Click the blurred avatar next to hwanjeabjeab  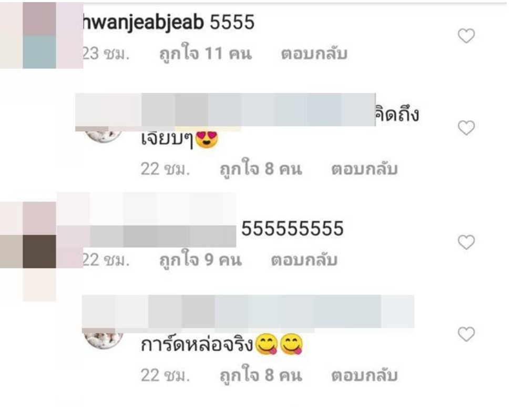click(42, 35)
